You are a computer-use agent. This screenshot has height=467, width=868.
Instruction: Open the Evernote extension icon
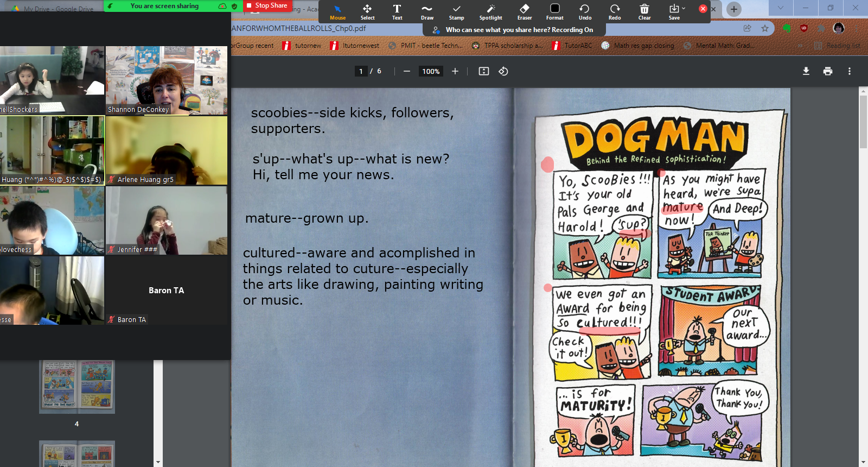click(787, 28)
